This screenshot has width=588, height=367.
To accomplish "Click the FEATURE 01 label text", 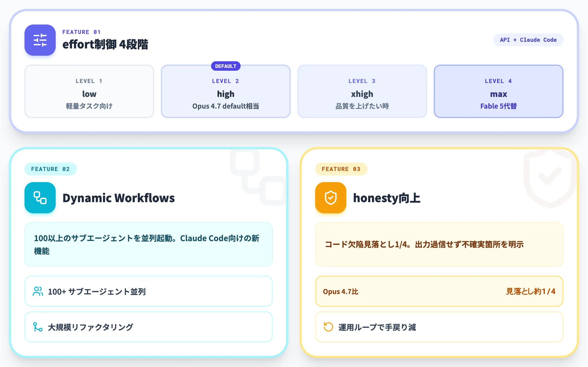I will [x=82, y=32].
